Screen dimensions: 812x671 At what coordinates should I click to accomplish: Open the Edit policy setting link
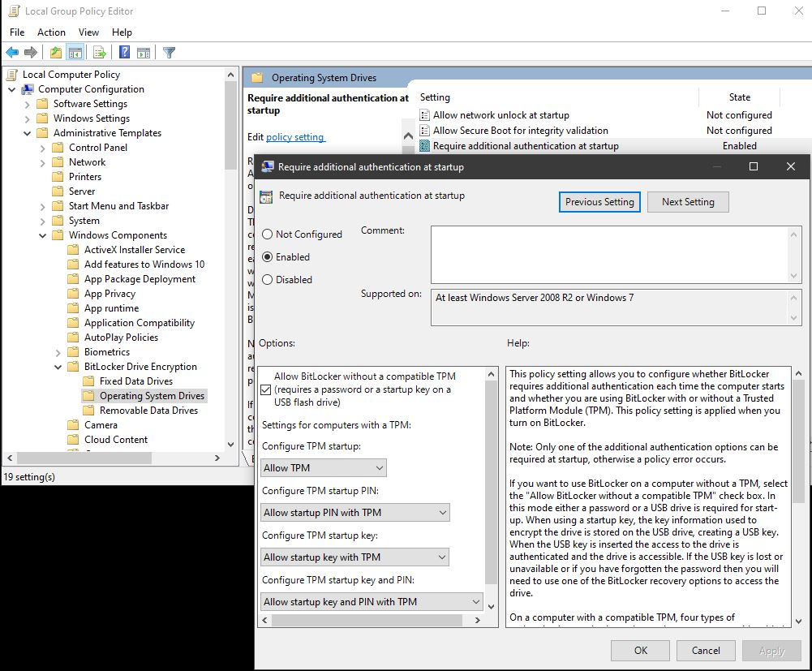click(295, 137)
